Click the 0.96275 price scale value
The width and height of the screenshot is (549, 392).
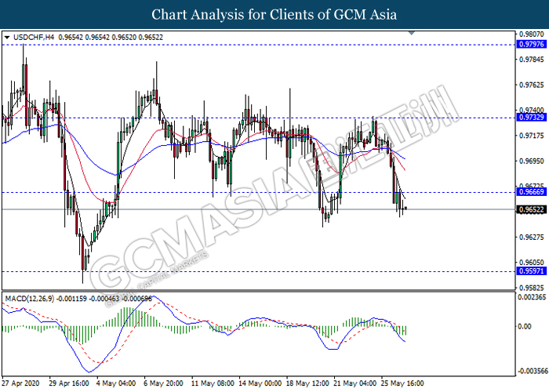532,237
